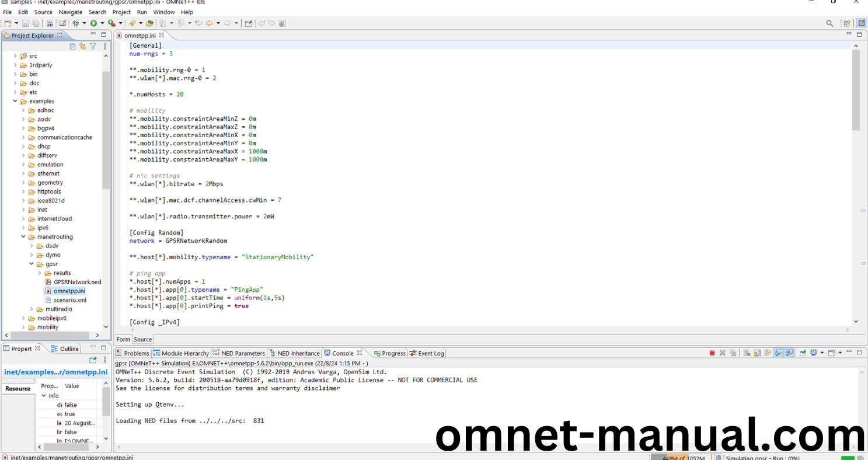Toggle Scroll Lock in the Console
Screen dimensions: 868x460
(x=758, y=353)
